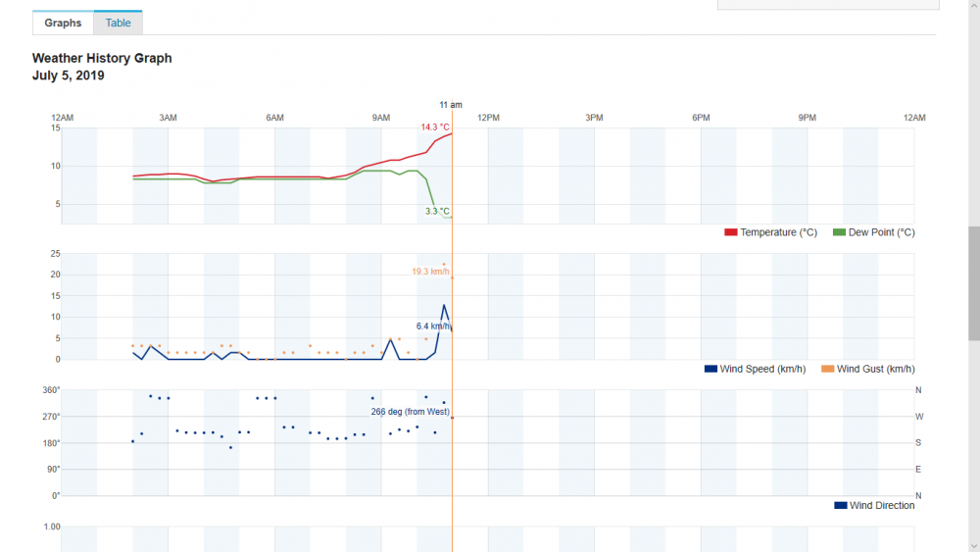Click the 12PM time axis label

tap(488, 118)
